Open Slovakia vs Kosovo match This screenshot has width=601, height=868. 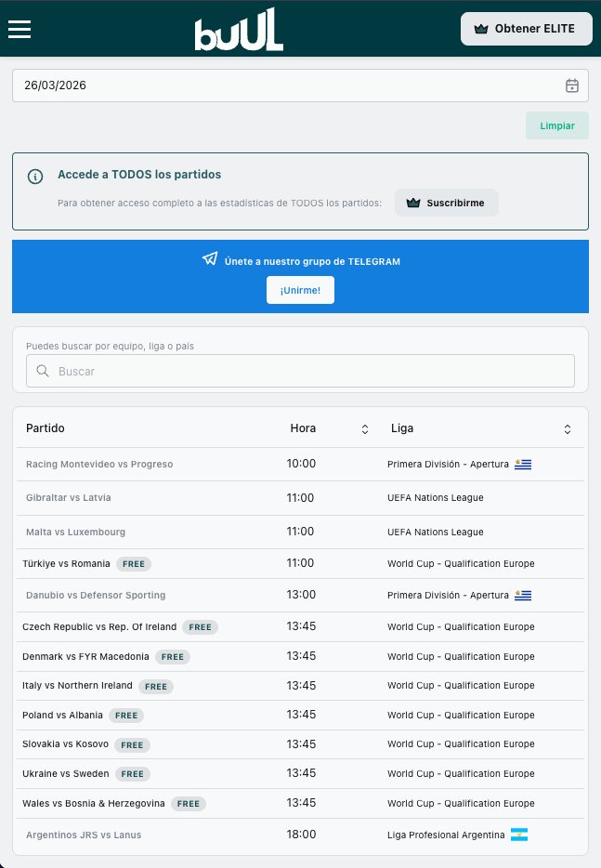(65, 744)
